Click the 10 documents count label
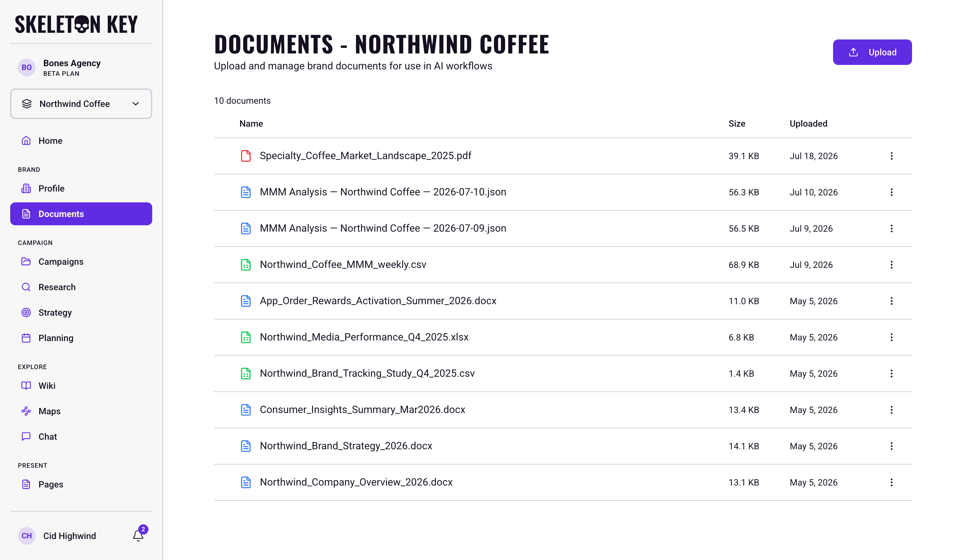963x560 pixels. click(242, 101)
